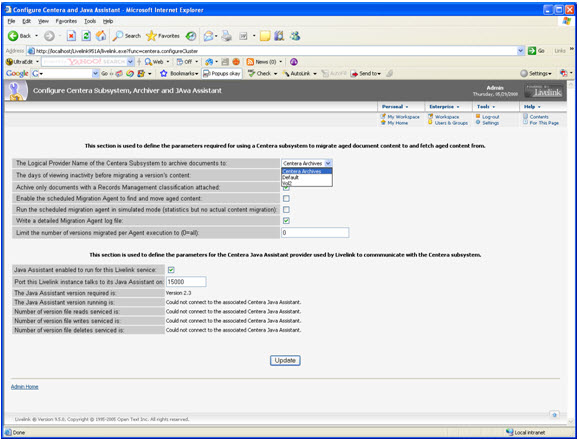Go to the browser Home page icon
579x440 pixels.
click(101, 36)
